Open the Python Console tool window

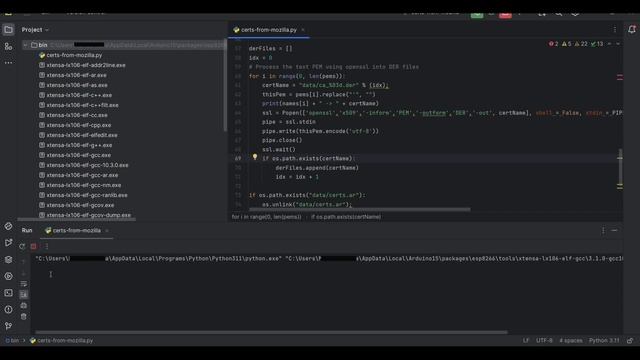[x=8, y=226]
